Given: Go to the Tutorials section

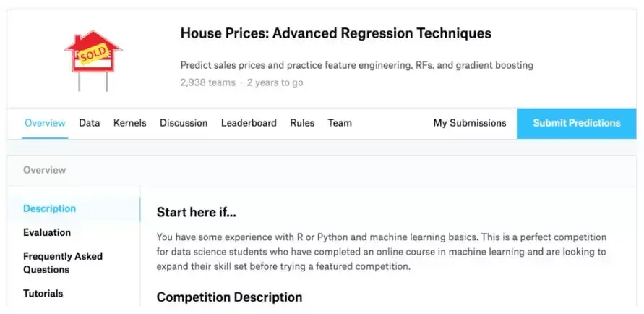Looking at the screenshot, I should pyautogui.click(x=43, y=293).
